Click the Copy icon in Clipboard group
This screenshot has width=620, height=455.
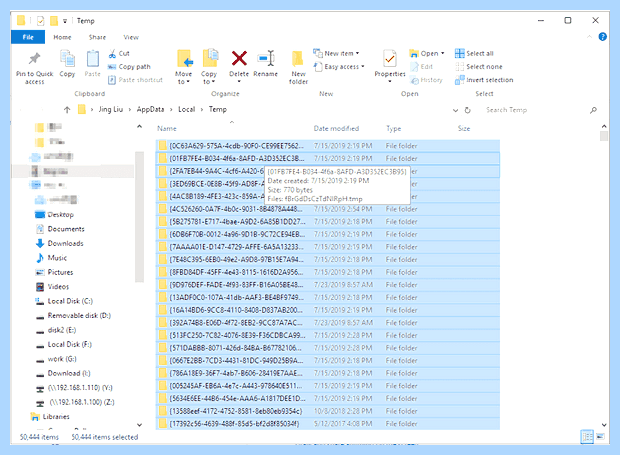point(67,59)
